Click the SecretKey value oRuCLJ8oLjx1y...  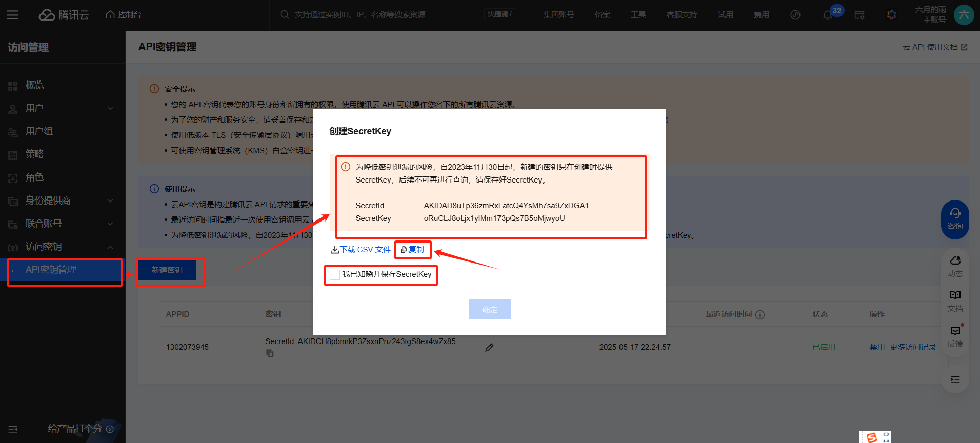(494, 218)
